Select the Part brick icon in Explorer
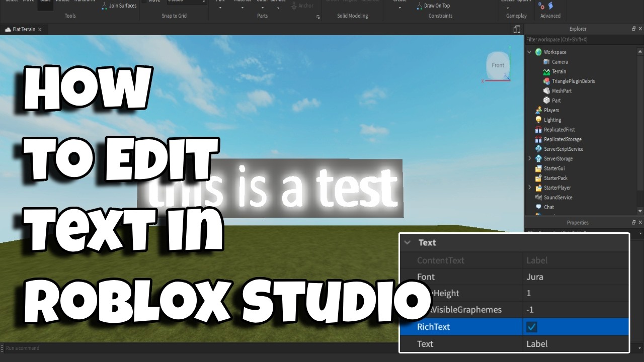 point(546,101)
